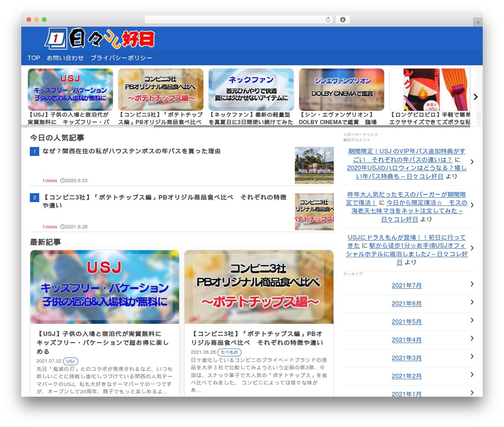Viewport: 504px width, 427px height.
Task: Open the browser downloads button
Action: coord(343,20)
